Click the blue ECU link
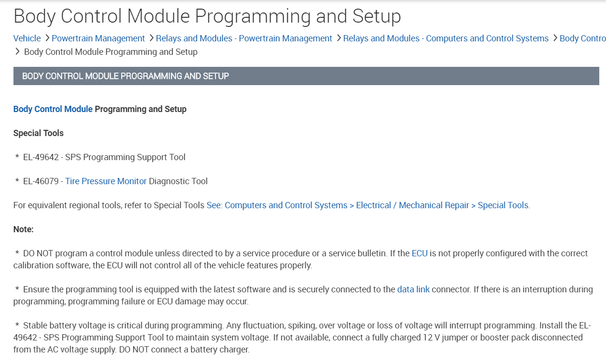606x364 pixels. click(419, 253)
